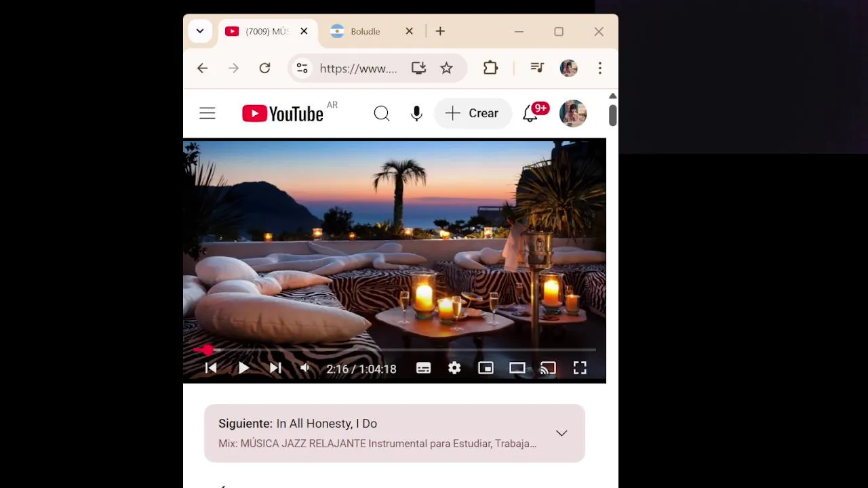Cast video to a TV
The height and width of the screenshot is (488, 868).
point(548,368)
